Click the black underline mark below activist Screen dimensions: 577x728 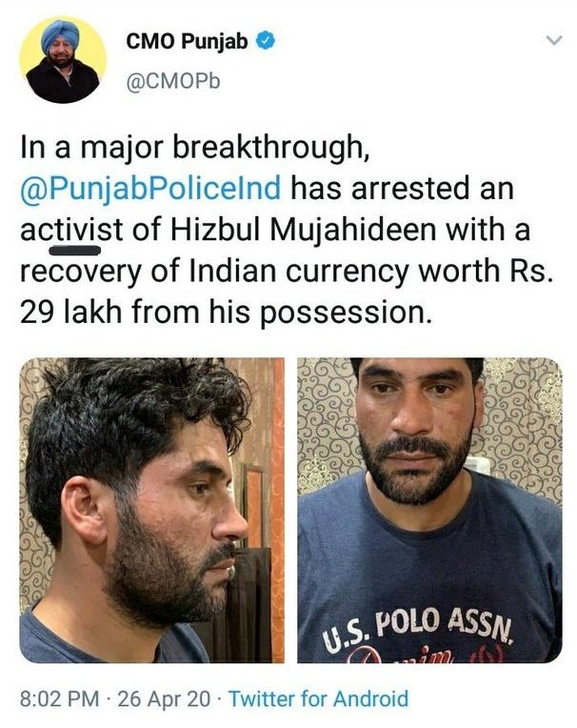(x=74, y=251)
